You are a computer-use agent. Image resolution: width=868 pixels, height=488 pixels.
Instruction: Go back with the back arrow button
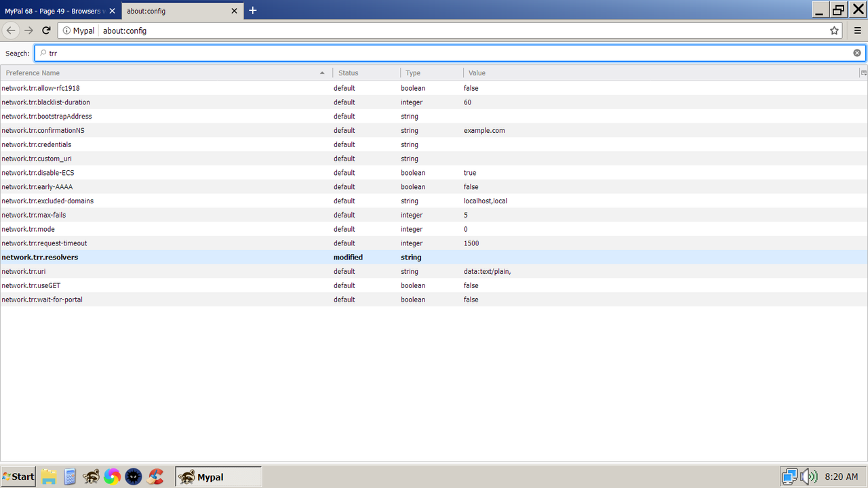pyautogui.click(x=11, y=30)
